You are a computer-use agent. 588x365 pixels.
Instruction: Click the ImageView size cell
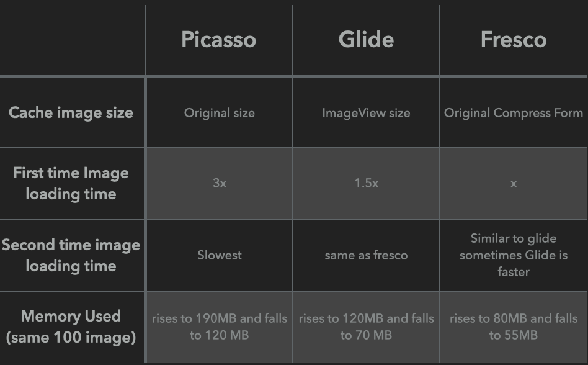coord(366,113)
